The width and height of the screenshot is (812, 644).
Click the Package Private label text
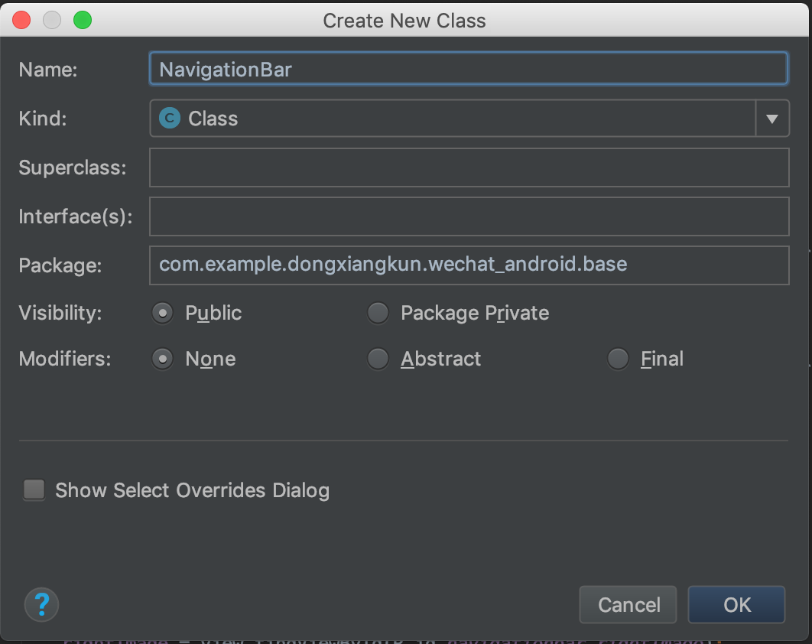pyautogui.click(x=474, y=313)
